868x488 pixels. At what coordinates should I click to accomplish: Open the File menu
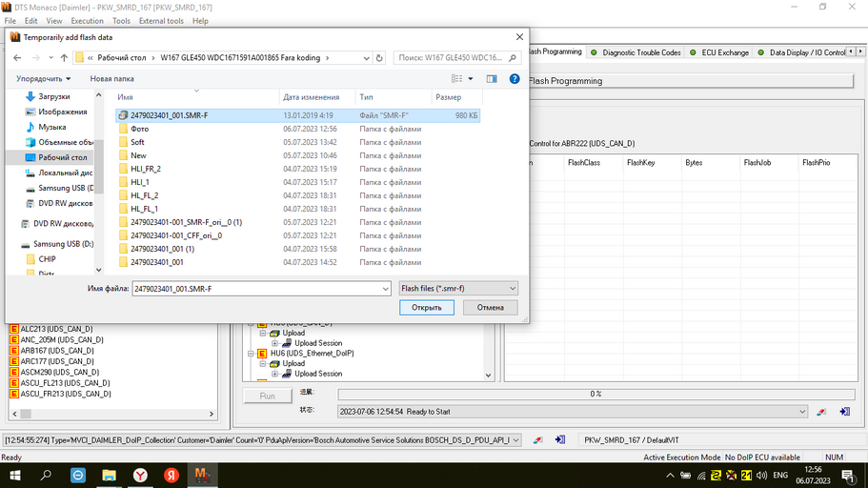pos(10,21)
